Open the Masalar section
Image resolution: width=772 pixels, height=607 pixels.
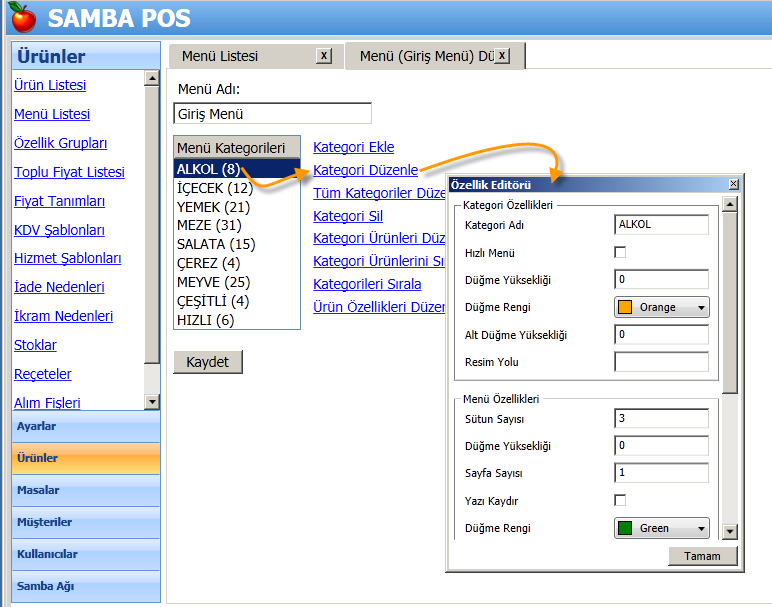[86, 490]
